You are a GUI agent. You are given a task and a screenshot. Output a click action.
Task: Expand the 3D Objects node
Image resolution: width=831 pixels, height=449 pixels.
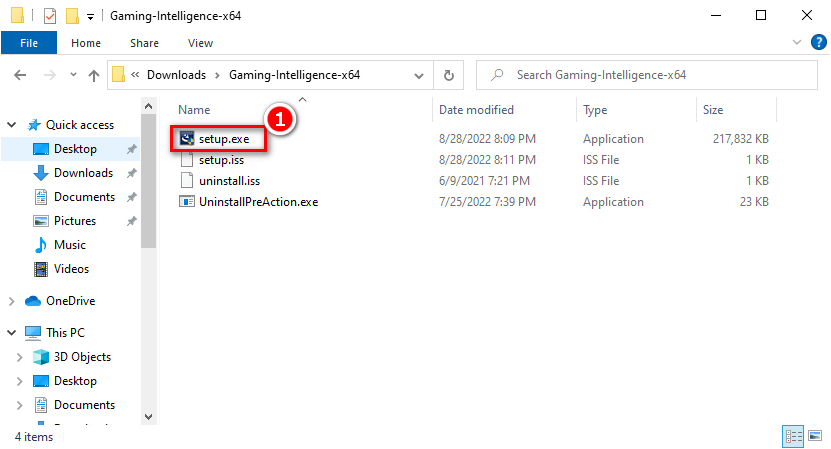[20, 357]
